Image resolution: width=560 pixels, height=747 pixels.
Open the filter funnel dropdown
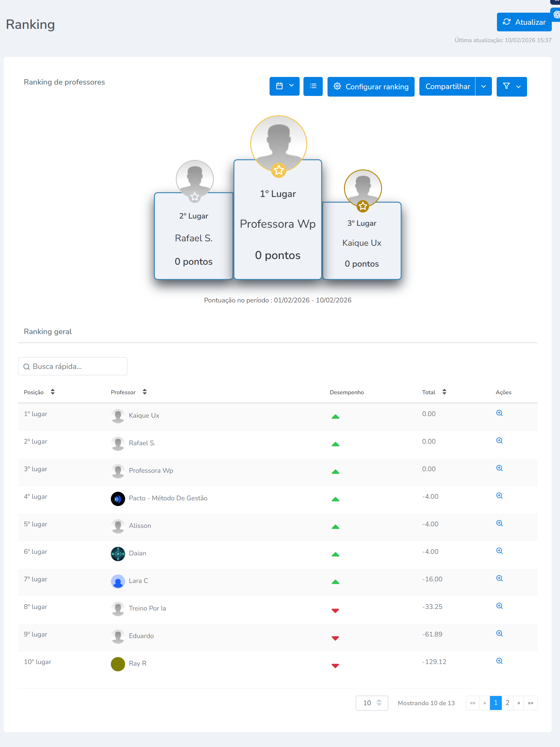511,86
